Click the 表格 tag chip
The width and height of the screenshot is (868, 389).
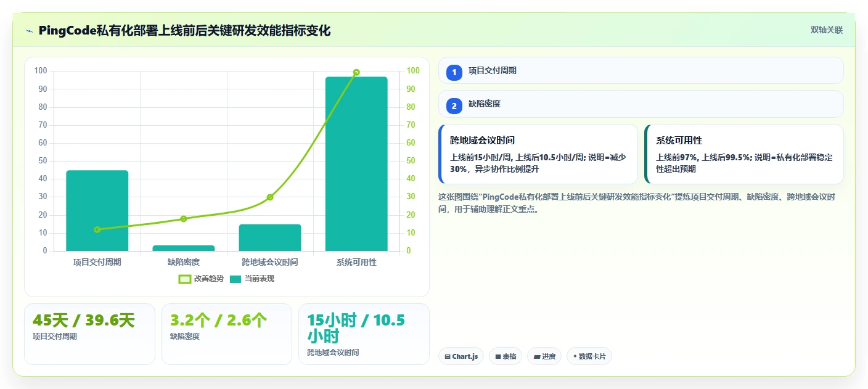click(x=506, y=356)
